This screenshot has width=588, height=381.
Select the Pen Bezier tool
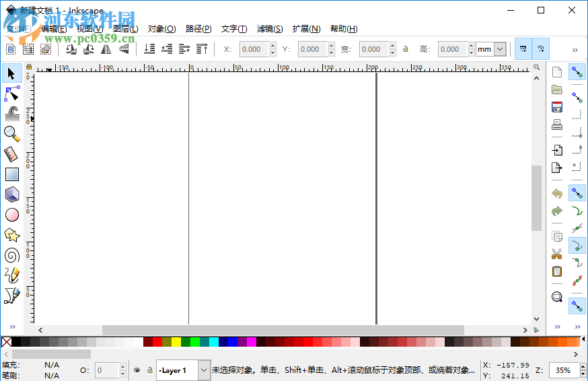(11, 296)
